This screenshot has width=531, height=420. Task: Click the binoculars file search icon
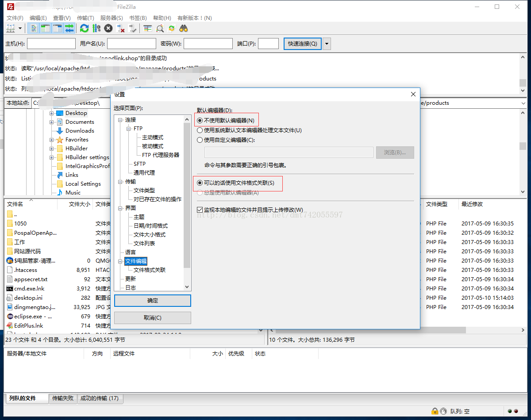pyautogui.click(x=184, y=28)
